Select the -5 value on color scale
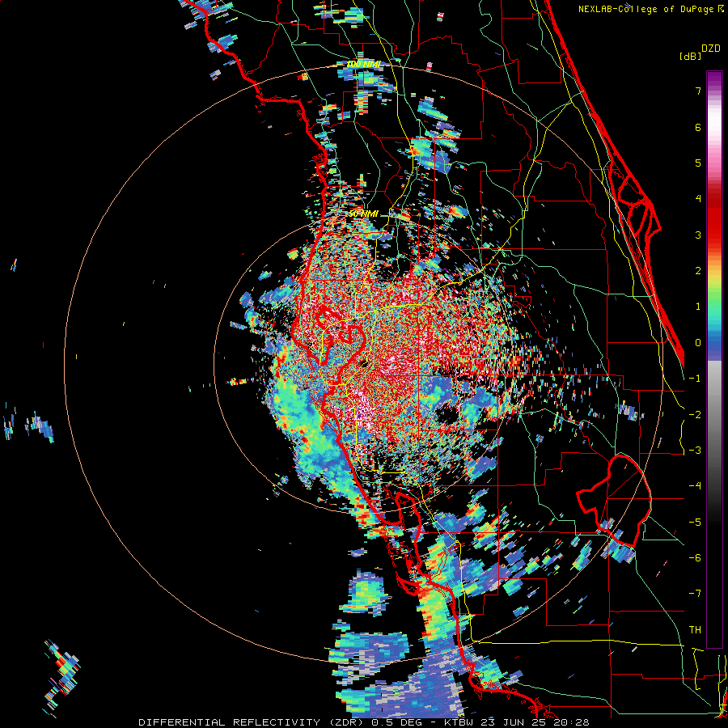This screenshot has width=728, height=728. tap(695, 523)
